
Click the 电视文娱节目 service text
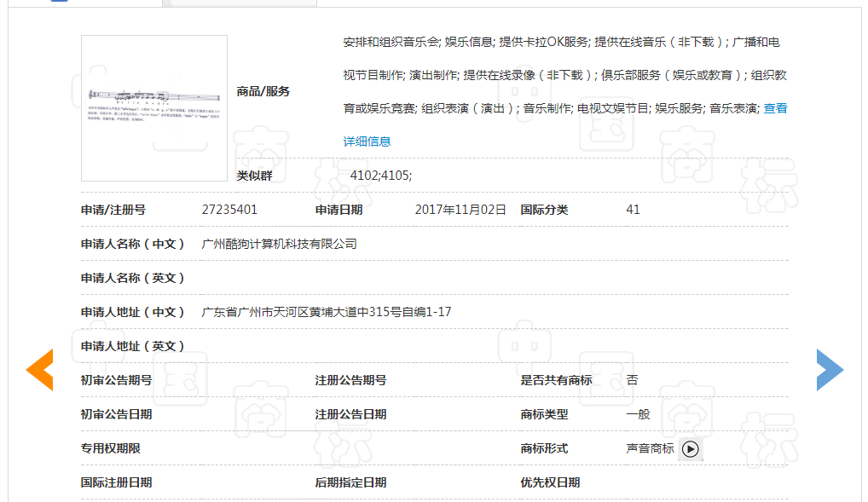612,108
